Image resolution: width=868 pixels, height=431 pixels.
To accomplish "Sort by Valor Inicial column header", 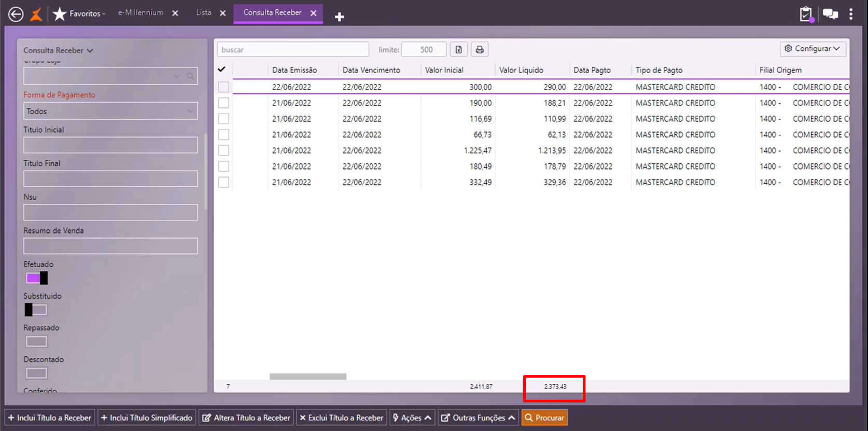I will click(444, 70).
